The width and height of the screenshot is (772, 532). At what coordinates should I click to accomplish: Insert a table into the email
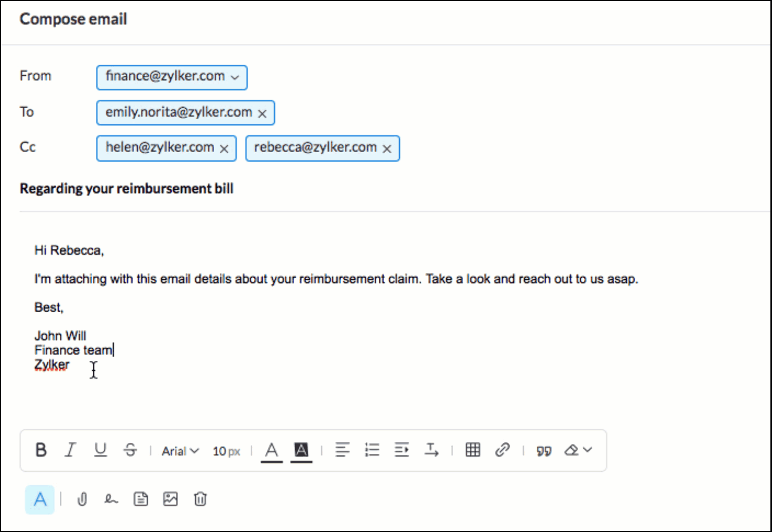[x=473, y=450]
